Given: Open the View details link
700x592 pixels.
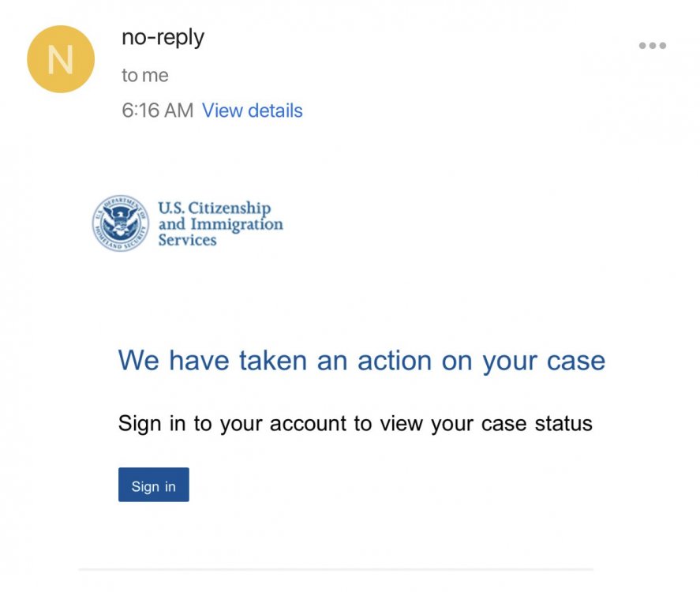Looking at the screenshot, I should point(252,111).
